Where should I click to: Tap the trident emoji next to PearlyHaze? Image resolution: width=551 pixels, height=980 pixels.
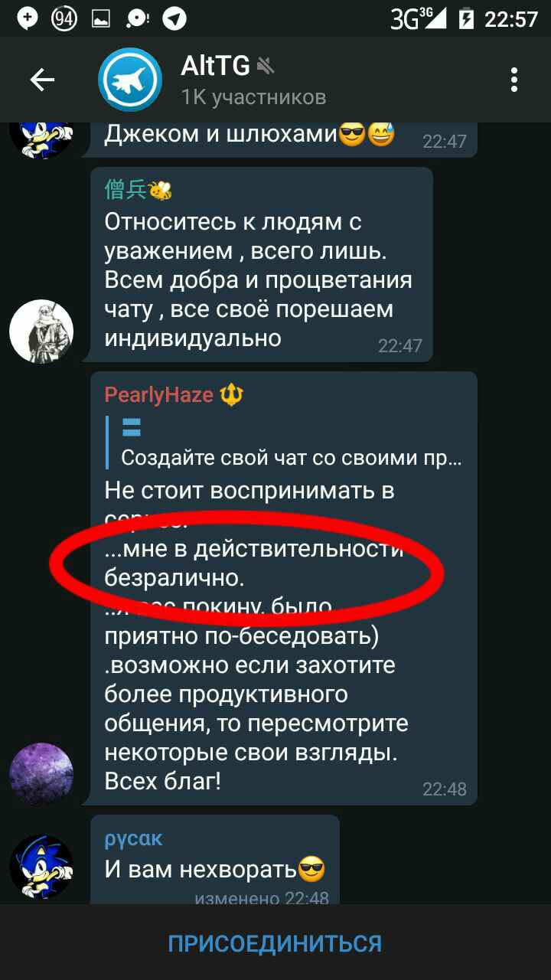tap(231, 395)
